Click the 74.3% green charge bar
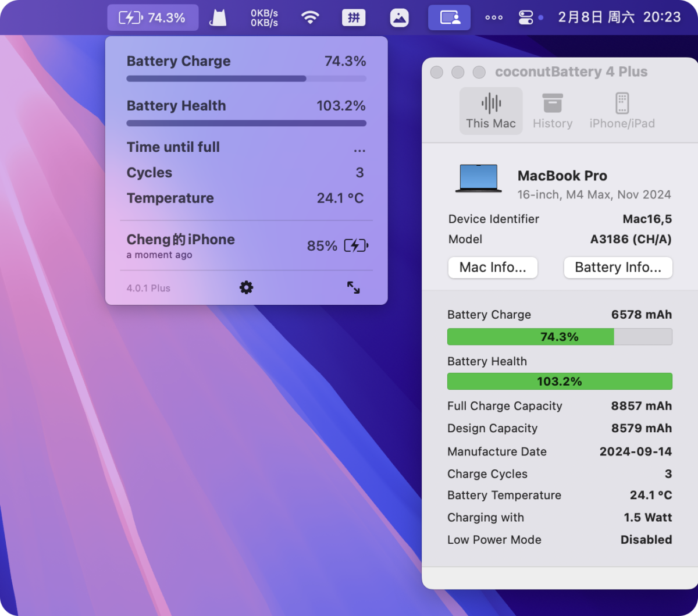The image size is (698, 616). coord(560,337)
